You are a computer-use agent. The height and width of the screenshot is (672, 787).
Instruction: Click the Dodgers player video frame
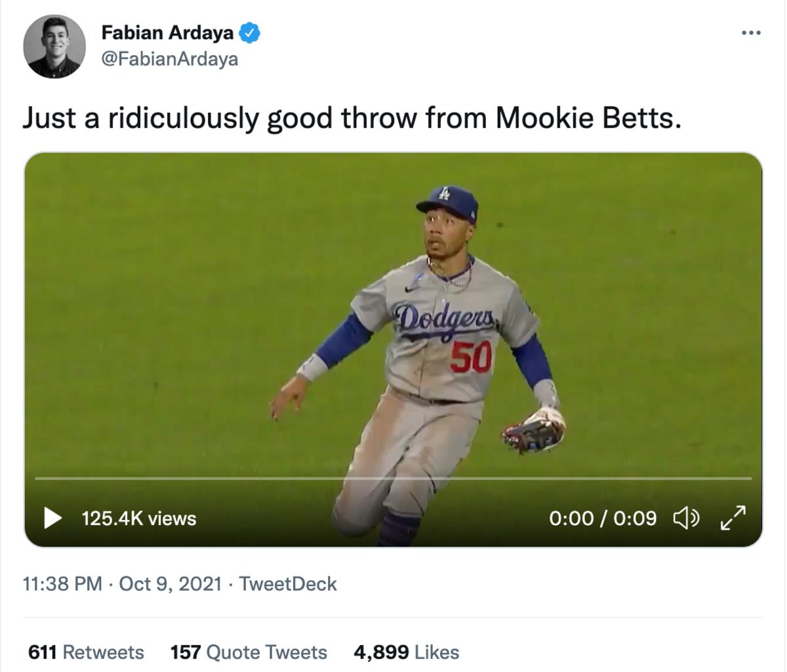coord(393,315)
